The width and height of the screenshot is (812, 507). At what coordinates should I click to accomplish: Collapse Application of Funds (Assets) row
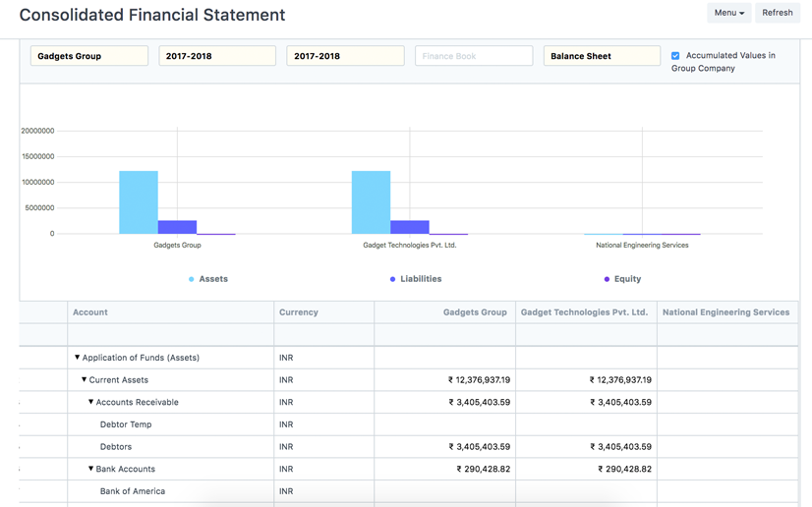[x=78, y=358]
